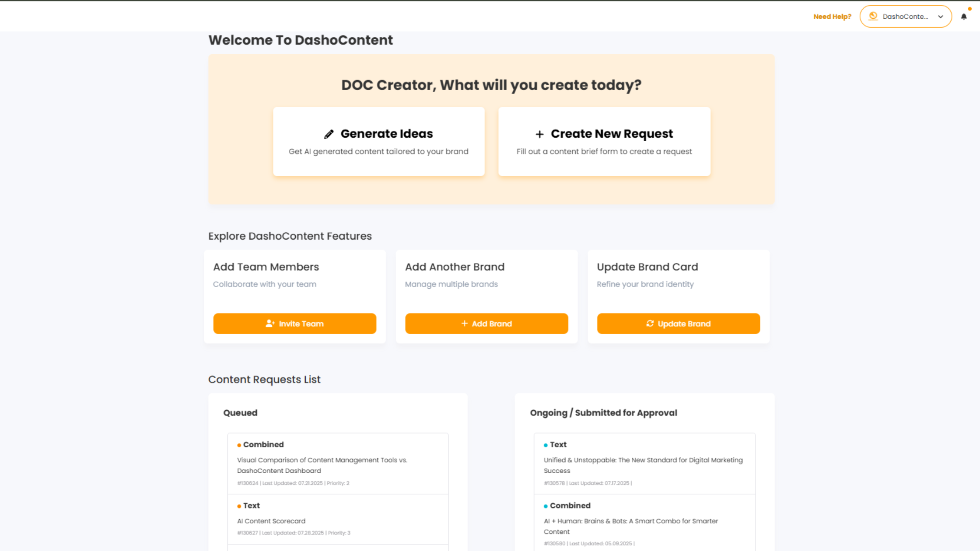Click the 'Need Help?' link
Screen dimensions: 980x551
832,16
